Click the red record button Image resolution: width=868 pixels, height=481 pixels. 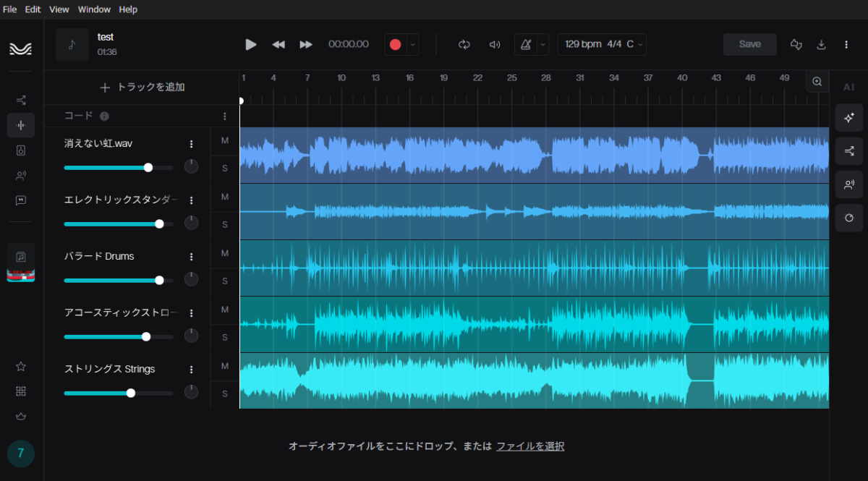pos(395,44)
